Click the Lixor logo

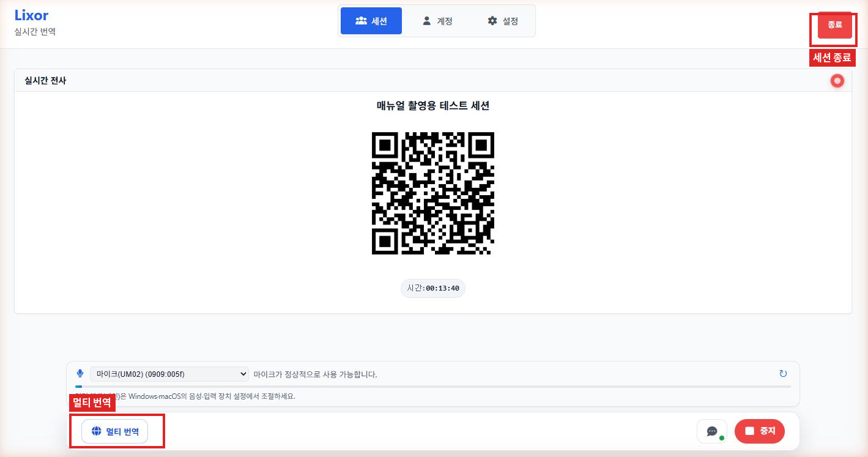pyautogui.click(x=31, y=15)
